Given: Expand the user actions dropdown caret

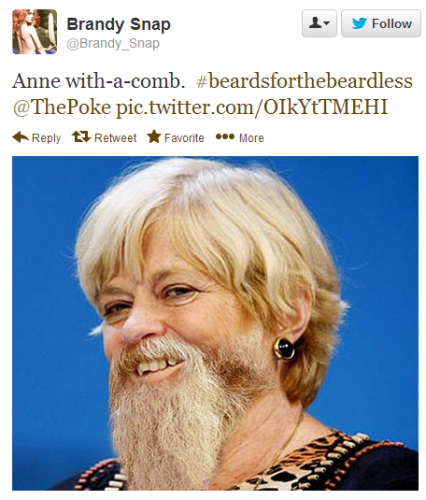Looking at the screenshot, I should [x=327, y=24].
